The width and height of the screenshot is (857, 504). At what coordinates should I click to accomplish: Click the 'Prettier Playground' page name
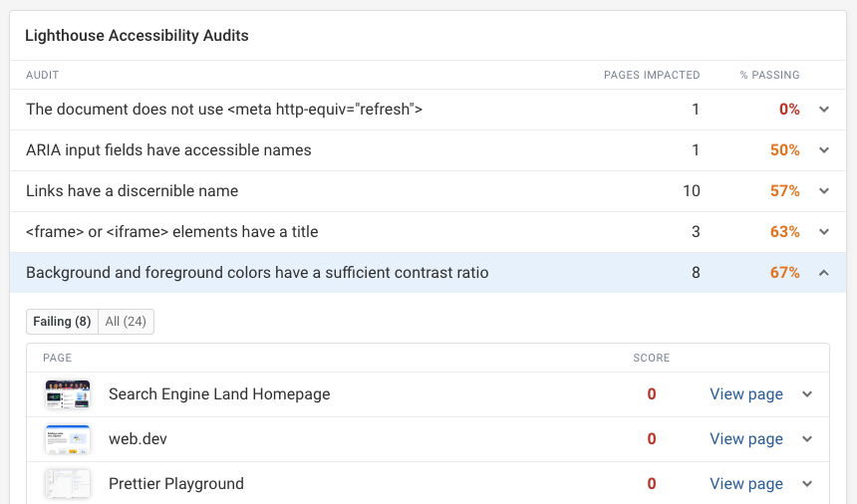[176, 484]
